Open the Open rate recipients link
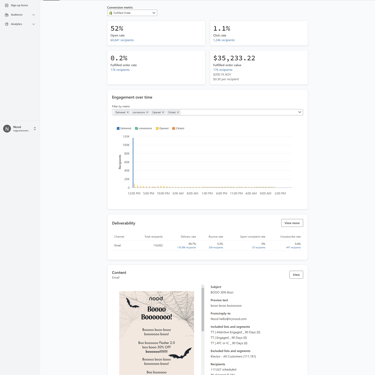375x375 pixels. (122, 40)
